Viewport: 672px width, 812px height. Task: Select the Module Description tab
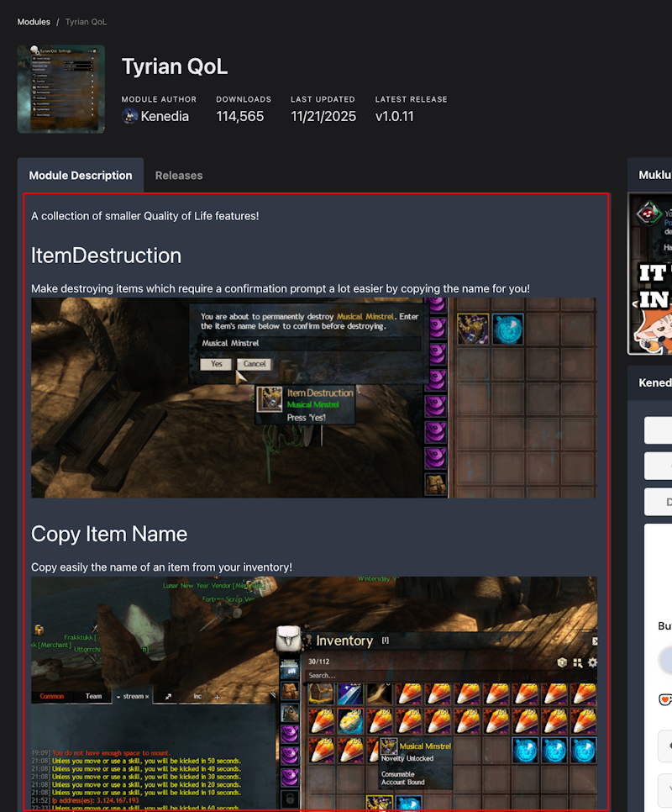pyautogui.click(x=81, y=176)
